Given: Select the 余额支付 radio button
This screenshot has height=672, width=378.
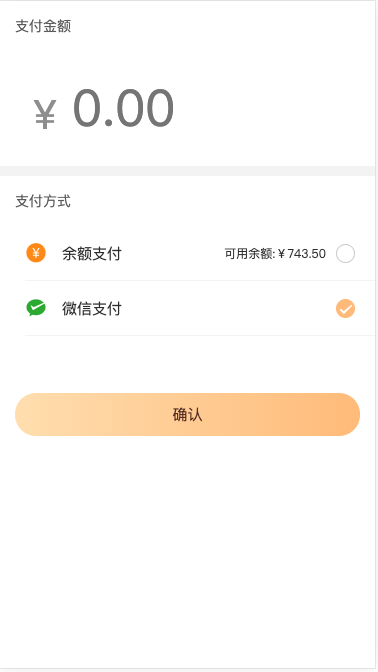Looking at the screenshot, I should 345,253.
